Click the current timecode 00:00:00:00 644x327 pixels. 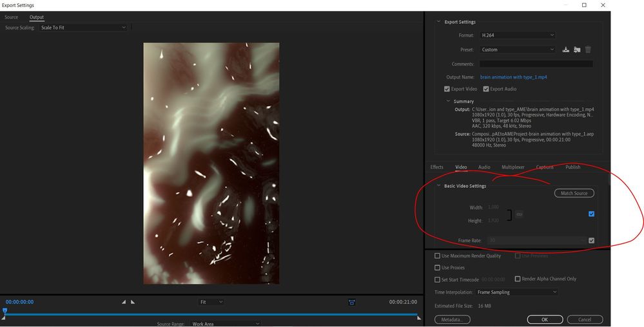[x=20, y=302]
